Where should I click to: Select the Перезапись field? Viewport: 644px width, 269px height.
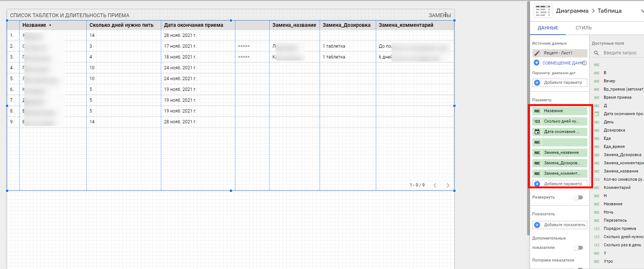click(x=615, y=221)
